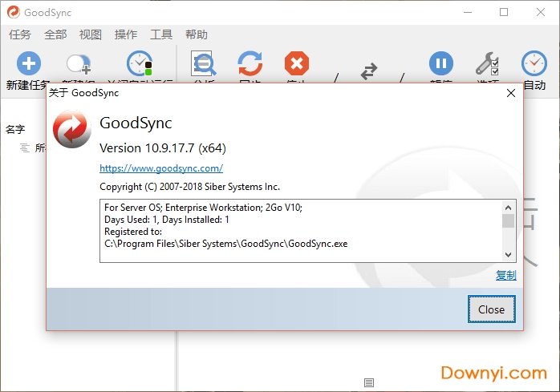560x392 pixels.
Task: Open the 任务 menu
Action: (x=20, y=34)
